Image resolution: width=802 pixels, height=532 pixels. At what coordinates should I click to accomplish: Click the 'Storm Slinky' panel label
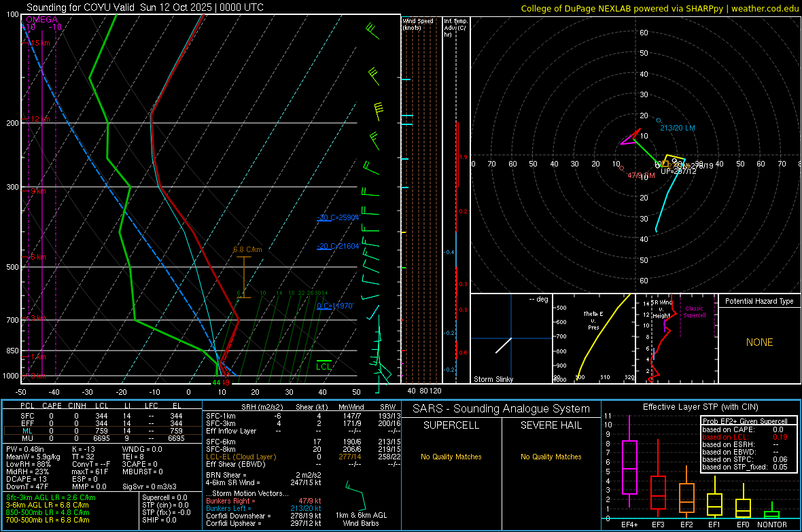493,379
